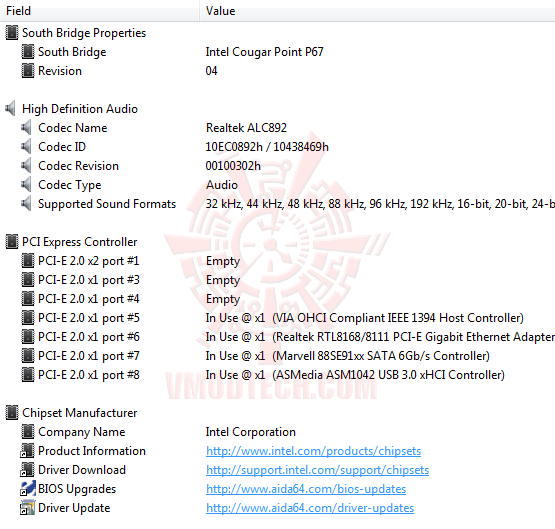Click the chip icon for PCI-E port #6

point(28,337)
